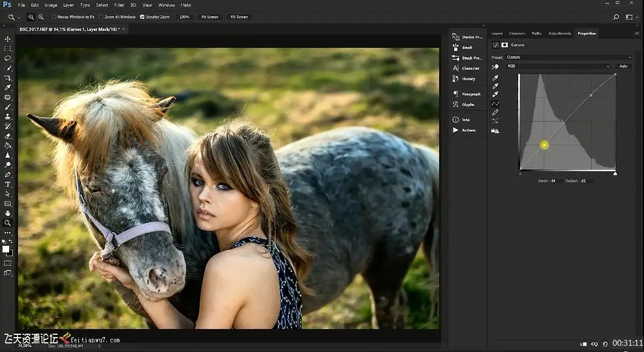
Task: Click the white point slider under the curve
Action: 615,173
